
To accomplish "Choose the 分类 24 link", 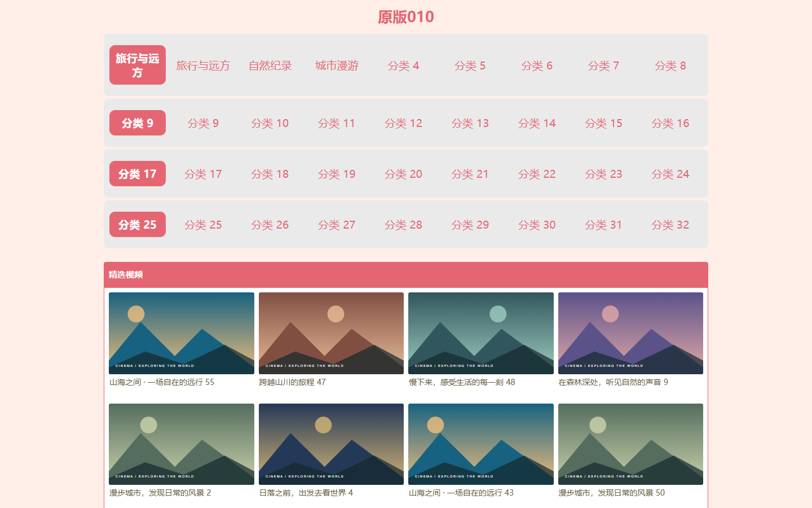I will coord(670,174).
